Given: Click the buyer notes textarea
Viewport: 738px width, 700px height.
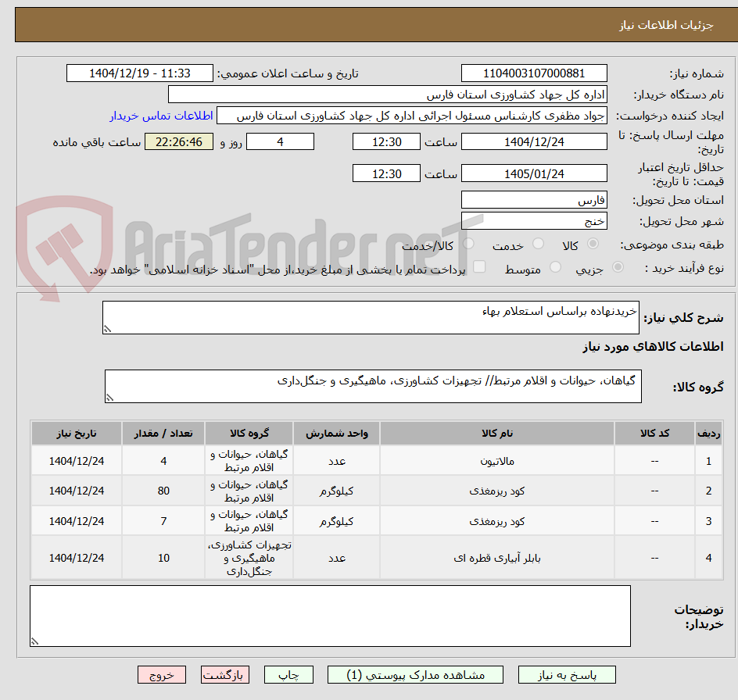Looking at the screenshot, I should tap(330, 616).
